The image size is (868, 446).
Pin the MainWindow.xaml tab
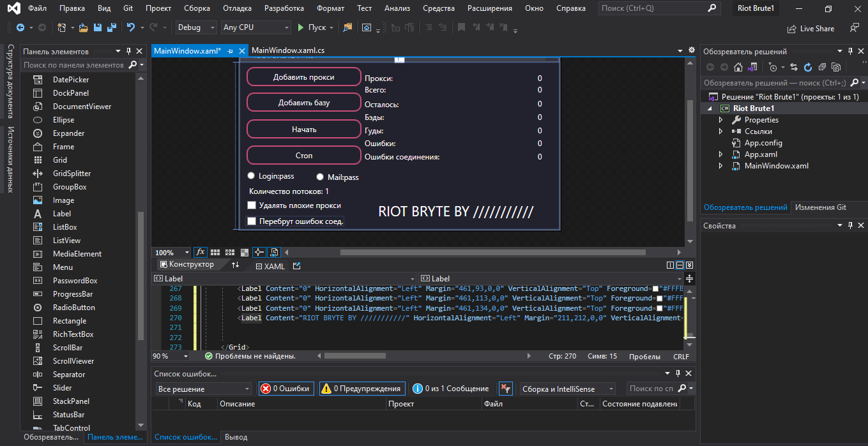tap(230, 51)
